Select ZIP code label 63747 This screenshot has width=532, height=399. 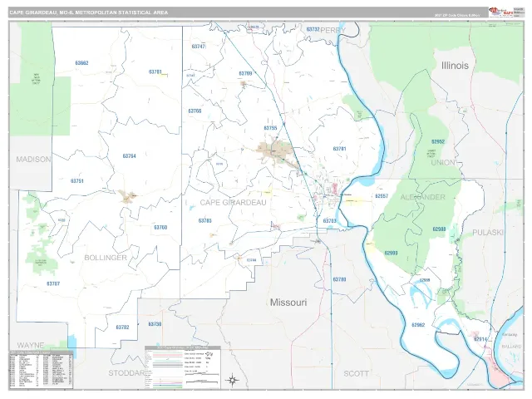pyautogui.click(x=199, y=47)
